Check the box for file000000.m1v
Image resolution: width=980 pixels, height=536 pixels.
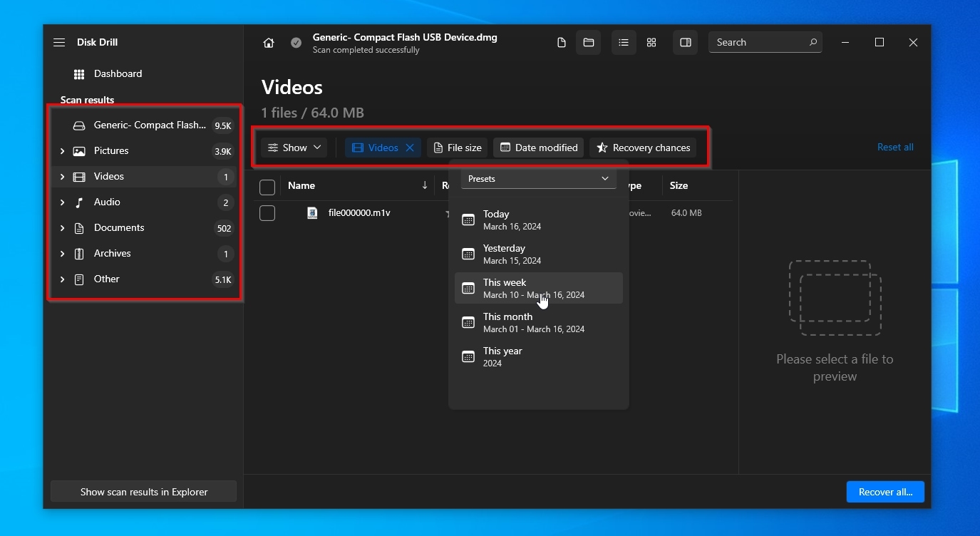pos(267,213)
